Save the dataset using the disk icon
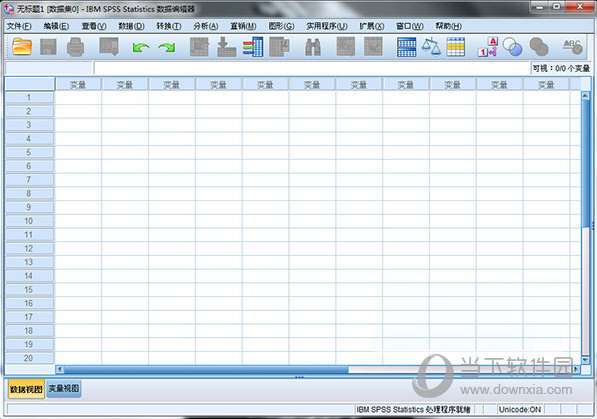 48,47
